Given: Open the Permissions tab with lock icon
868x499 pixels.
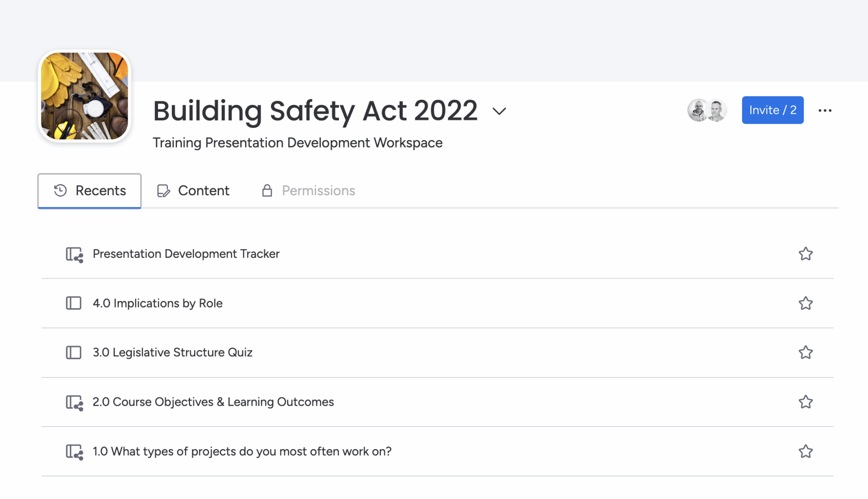Looking at the screenshot, I should (309, 191).
